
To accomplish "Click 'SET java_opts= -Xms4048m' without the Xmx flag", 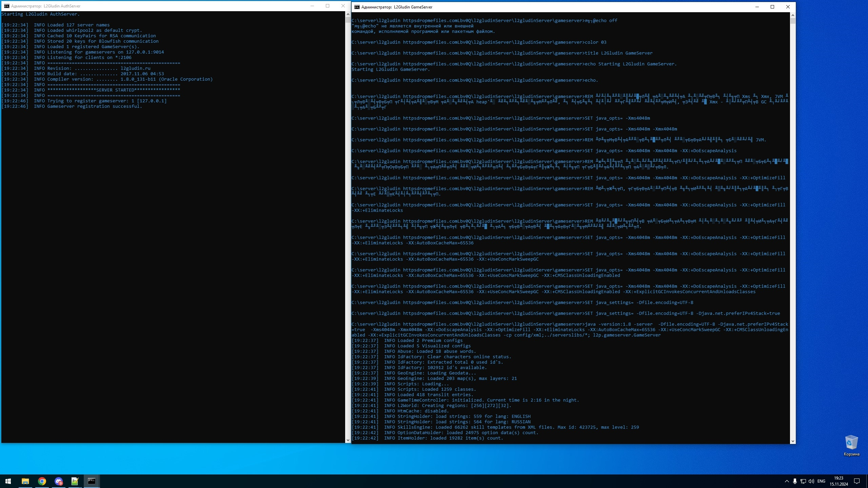I will coord(501,118).
